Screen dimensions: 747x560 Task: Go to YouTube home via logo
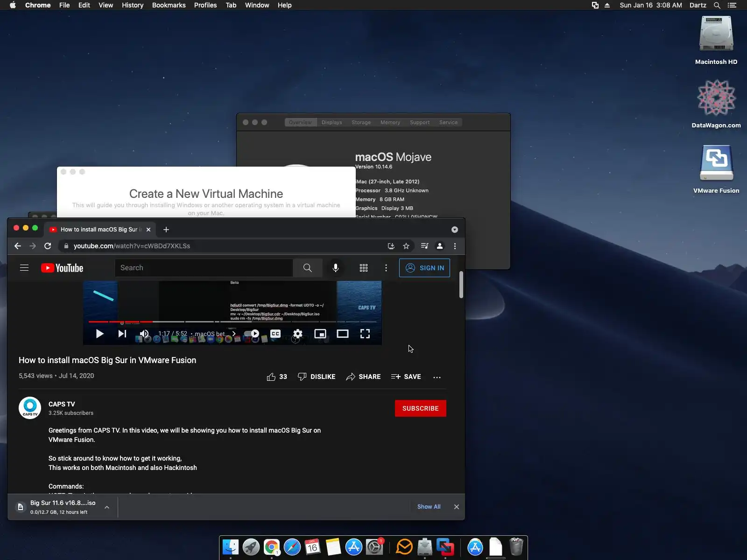click(62, 268)
